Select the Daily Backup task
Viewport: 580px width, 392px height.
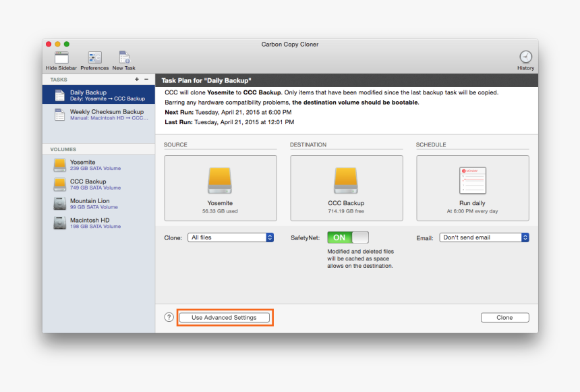click(98, 94)
